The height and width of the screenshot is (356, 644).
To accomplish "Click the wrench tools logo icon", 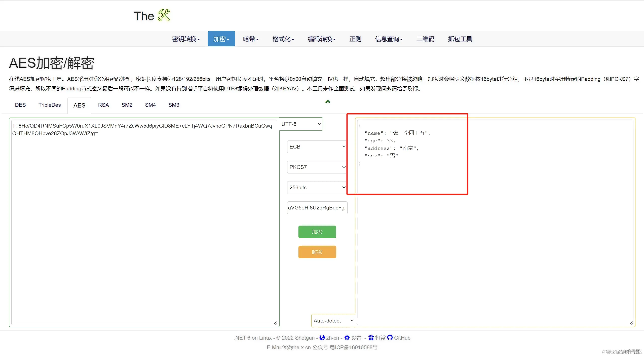I will [x=164, y=16].
